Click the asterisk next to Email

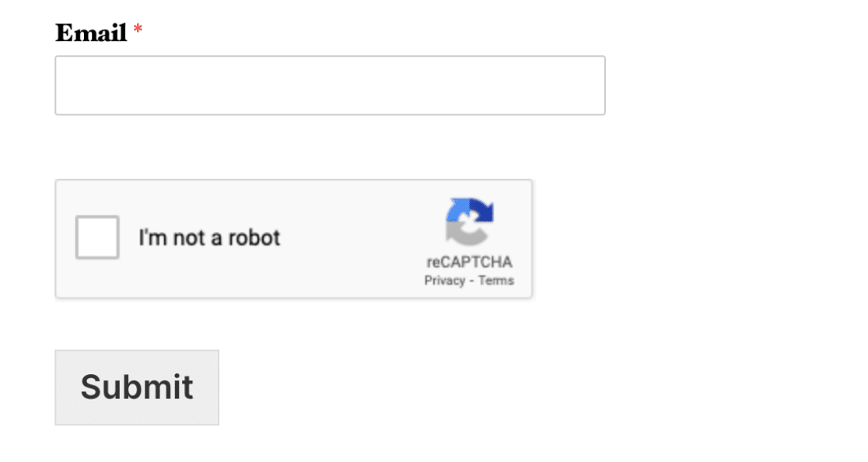tap(138, 31)
